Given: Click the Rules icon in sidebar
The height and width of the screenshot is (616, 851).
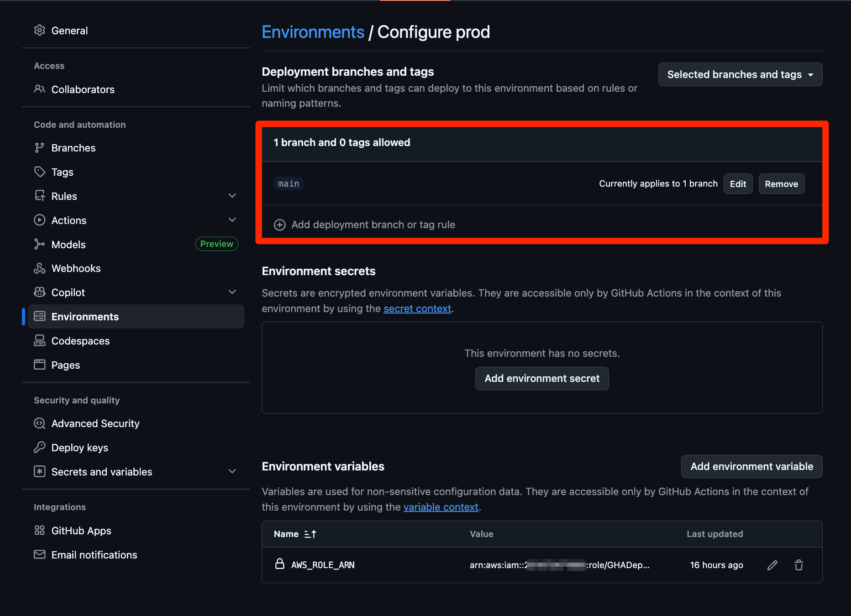Looking at the screenshot, I should click(40, 196).
